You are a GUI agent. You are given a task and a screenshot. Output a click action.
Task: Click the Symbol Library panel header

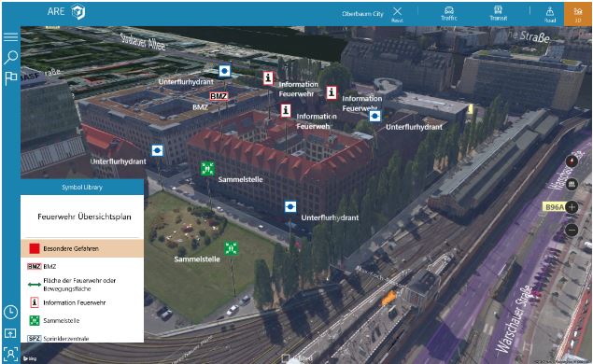[x=82, y=187]
